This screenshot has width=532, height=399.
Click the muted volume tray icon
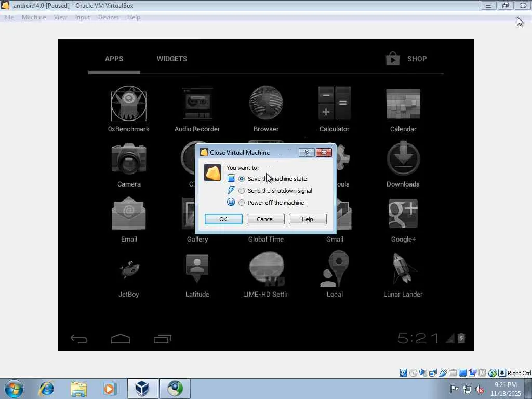(480, 390)
